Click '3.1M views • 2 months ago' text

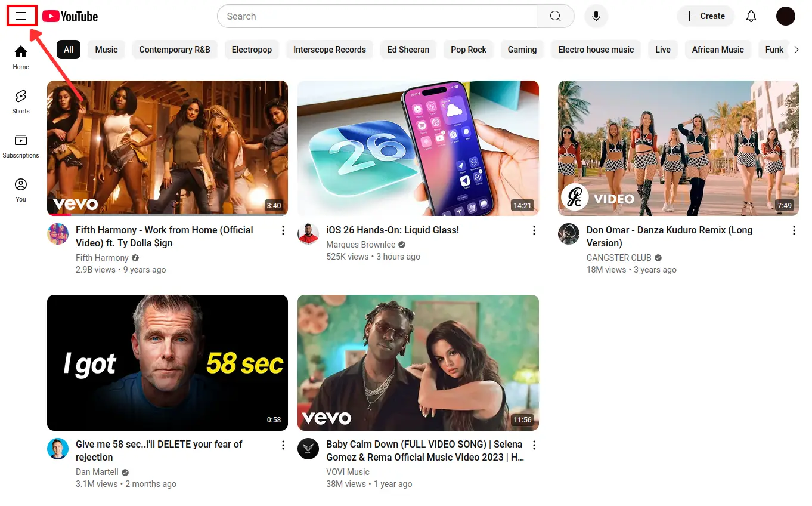point(126,484)
